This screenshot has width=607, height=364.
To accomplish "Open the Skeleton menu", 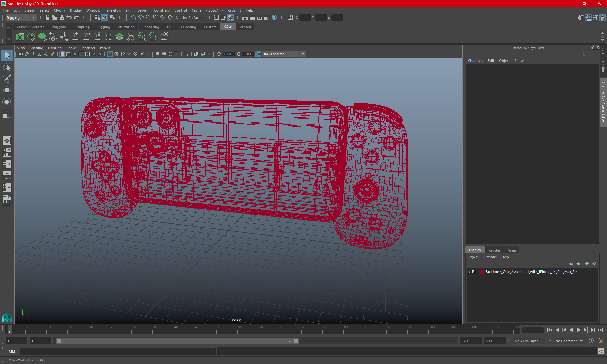I will coord(113,10).
